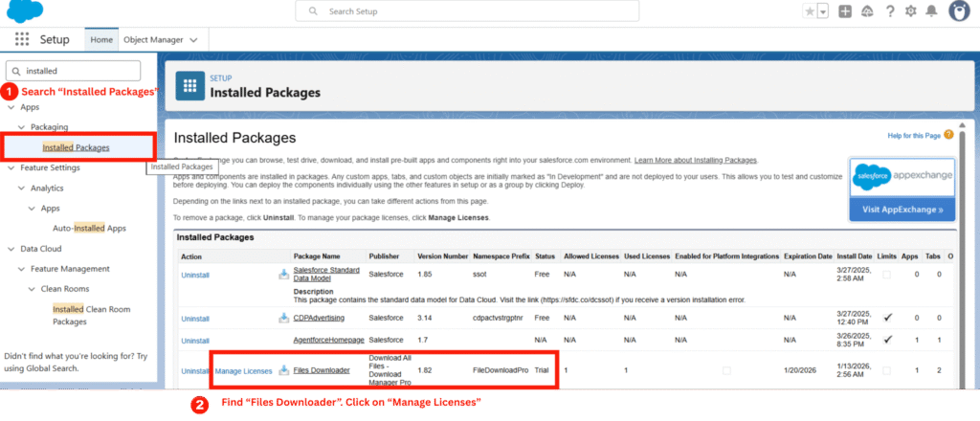This screenshot has height=421, width=980.
Task: Click the Visit AppExchange button
Action: pyautogui.click(x=902, y=210)
